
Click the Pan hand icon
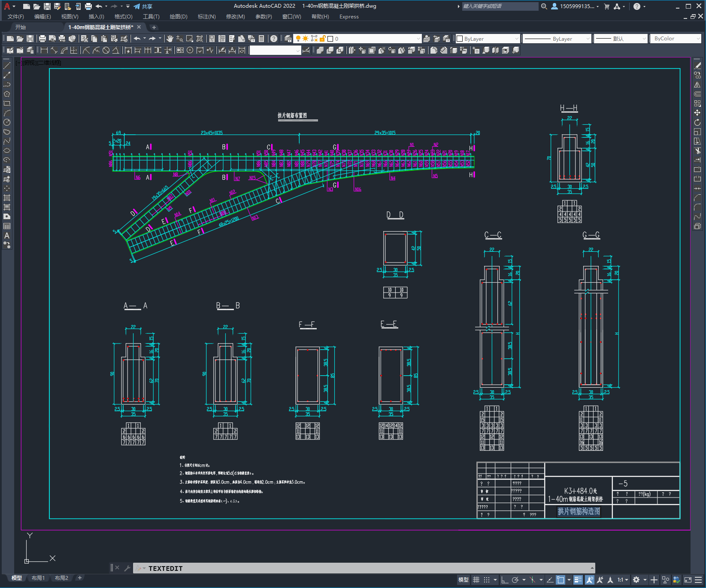pyautogui.click(x=170, y=39)
